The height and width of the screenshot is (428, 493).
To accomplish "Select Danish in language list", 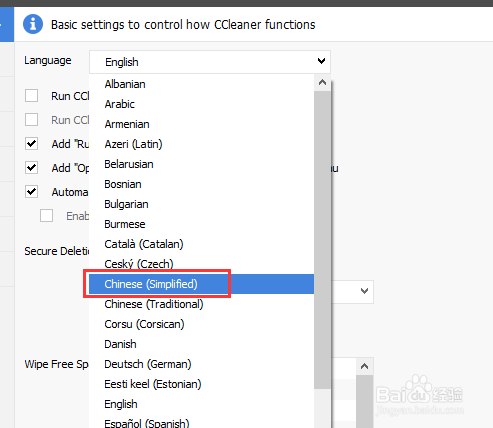I will tap(201, 344).
